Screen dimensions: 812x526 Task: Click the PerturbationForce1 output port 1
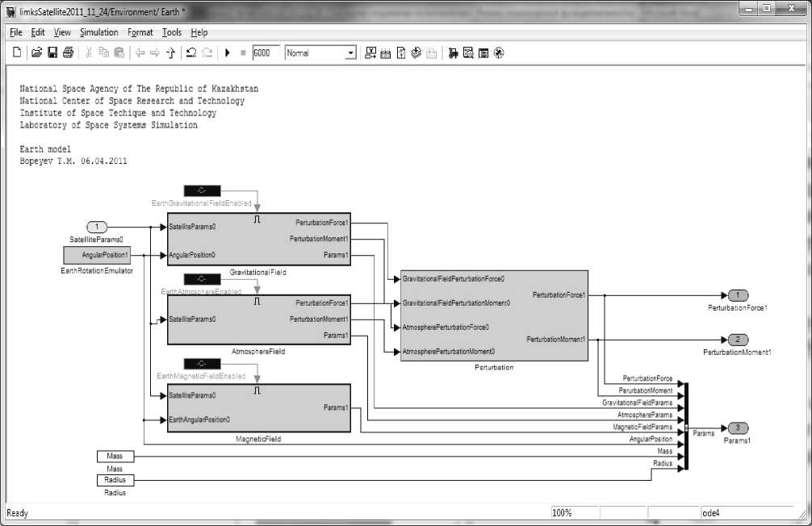(x=738, y=295)
